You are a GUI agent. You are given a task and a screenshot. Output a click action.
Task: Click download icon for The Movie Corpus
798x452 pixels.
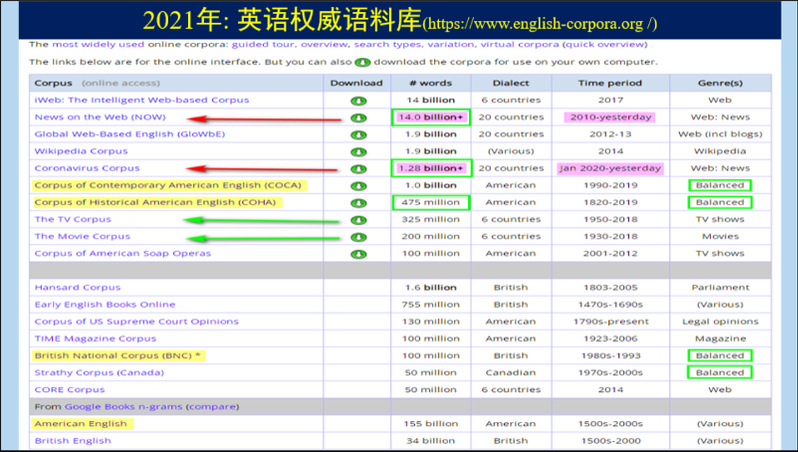358,236
